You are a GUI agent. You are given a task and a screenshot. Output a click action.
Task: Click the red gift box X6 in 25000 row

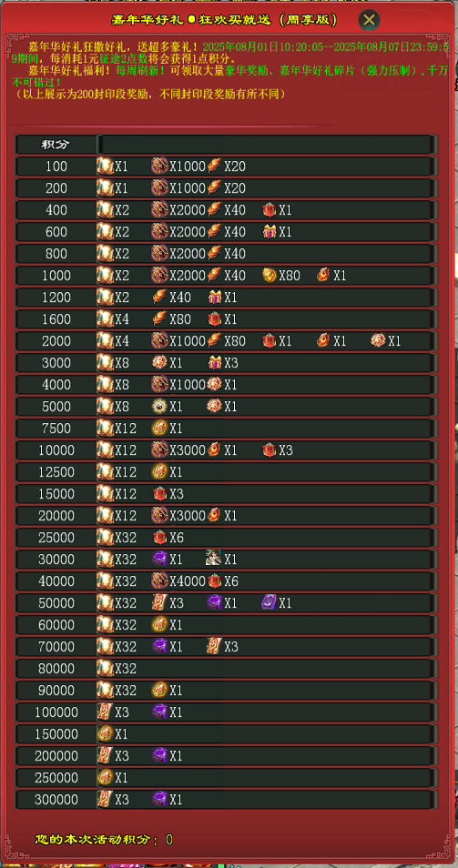click(x=159, y=537)
